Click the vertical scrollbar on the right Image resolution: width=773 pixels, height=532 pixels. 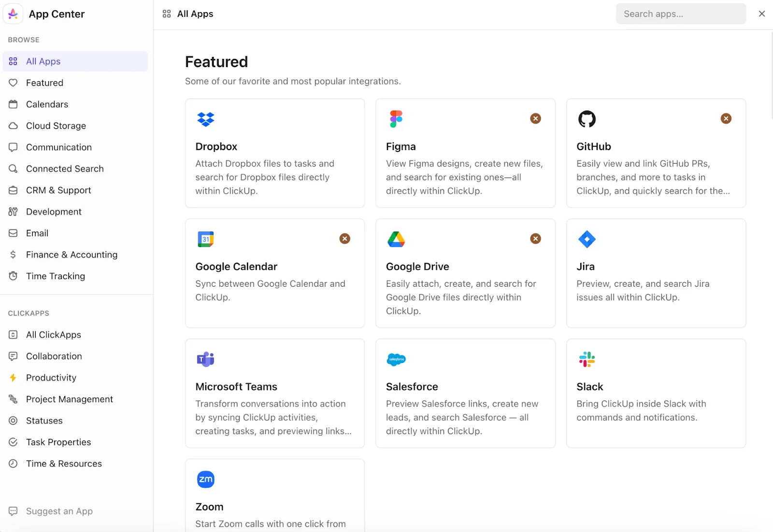pos(771,75)
